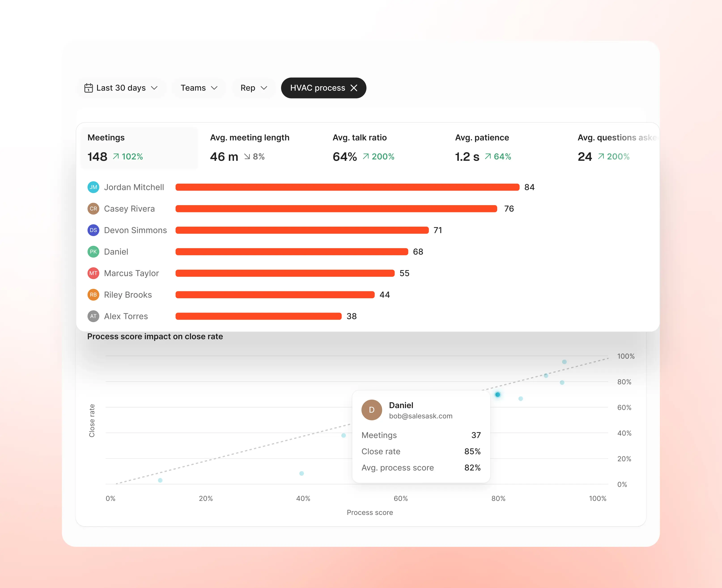Image resolution: width=722 pixels, height=588 pixels.
Task: Click the D avatar in Daniel tooltip
Action: coord(372,410)
